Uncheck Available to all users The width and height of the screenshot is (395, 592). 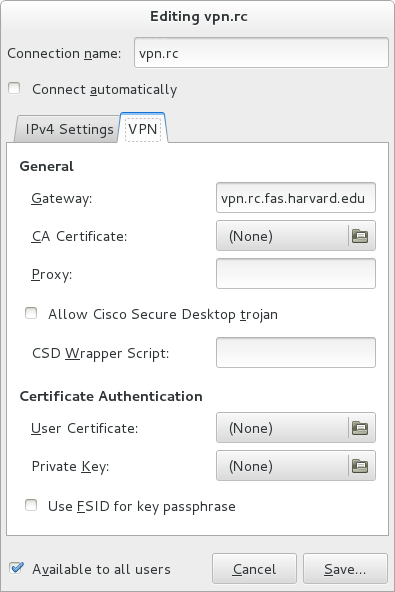[16, 567]
